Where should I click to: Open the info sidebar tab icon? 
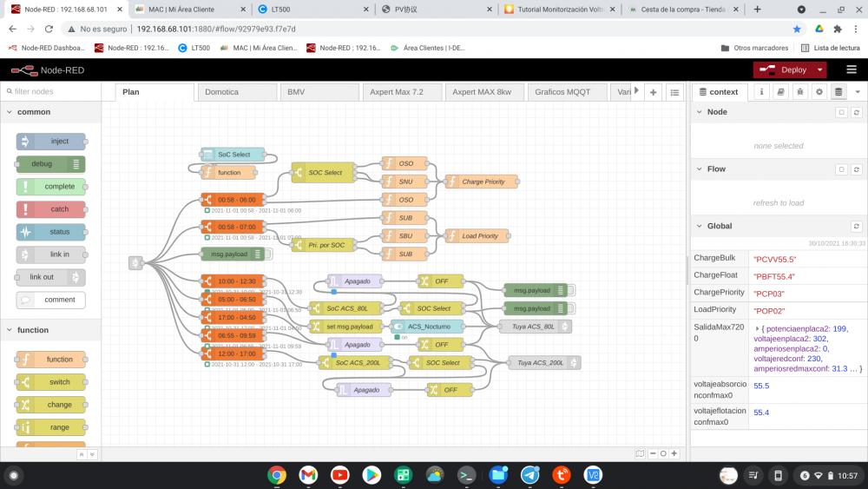[761, 92]
